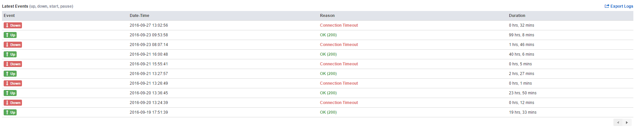Go to previous events page arrow

[x=618, y=123]
